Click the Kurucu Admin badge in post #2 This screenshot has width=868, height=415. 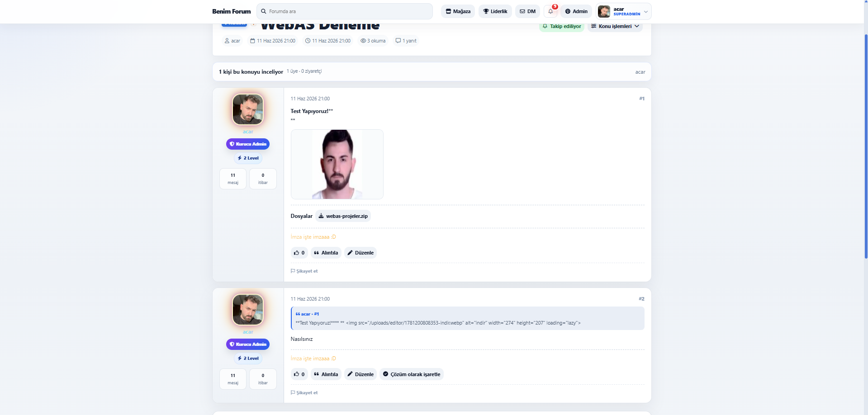coord(248,344)
